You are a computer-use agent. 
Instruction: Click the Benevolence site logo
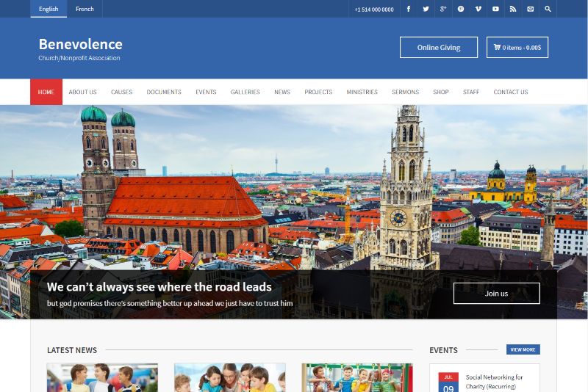tap(81, 44)
